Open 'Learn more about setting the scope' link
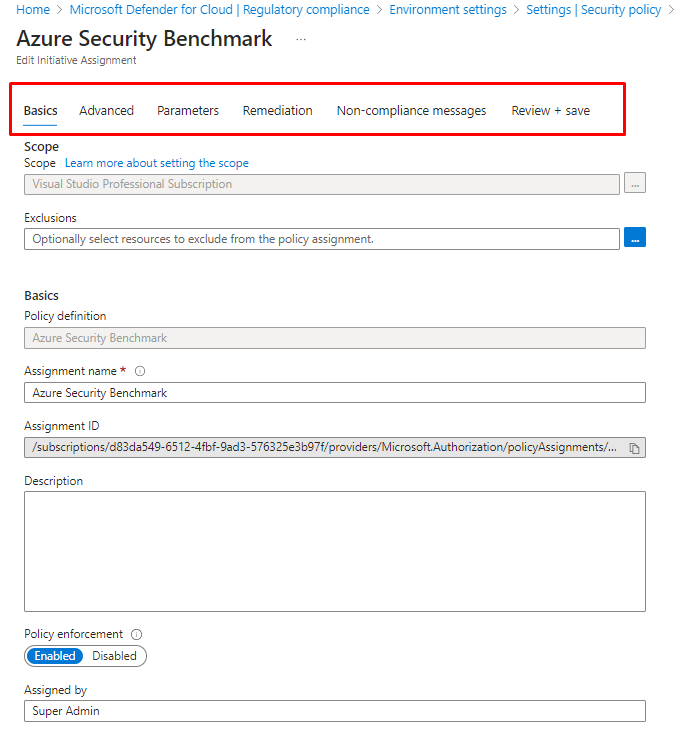The width and height of the screenshot is (696, 740). [157, 163]
